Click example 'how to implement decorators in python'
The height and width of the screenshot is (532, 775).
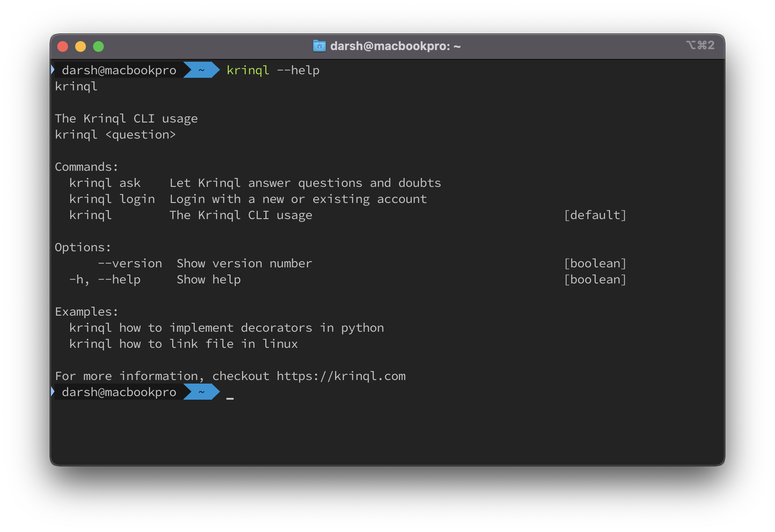(251, 328)
